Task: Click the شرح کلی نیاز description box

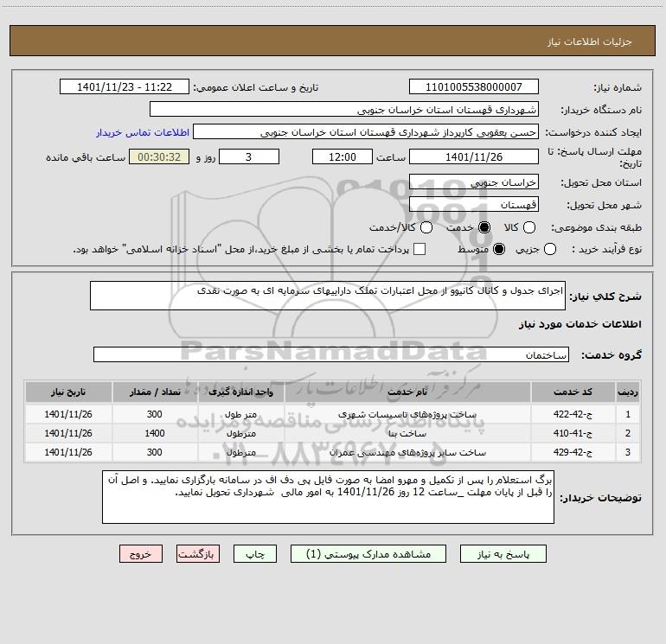Action: (328, 296)
